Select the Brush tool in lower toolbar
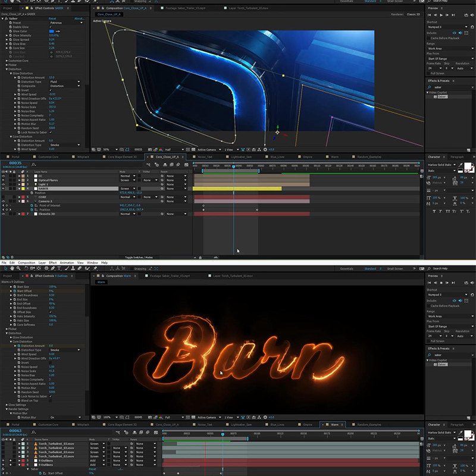Image resolution: width=476 pixels, height=476 pixels. (x=67, y=268)
